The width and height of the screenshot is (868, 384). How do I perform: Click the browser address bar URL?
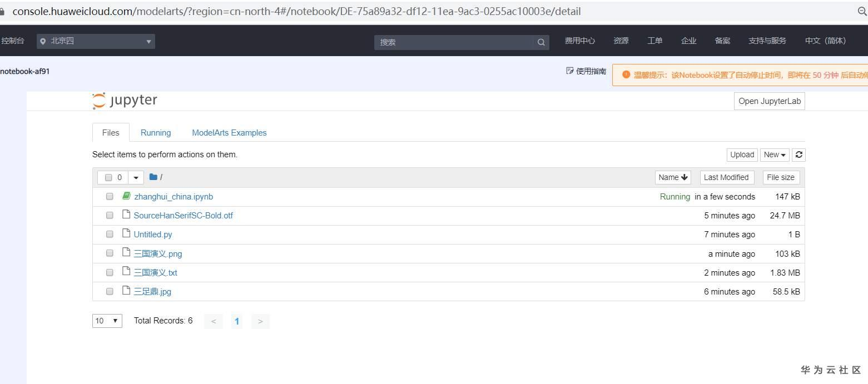(297, 11)
